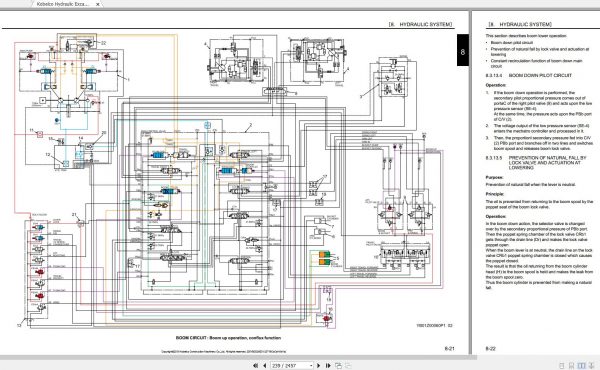This screenshot has height=370, width=600.
Task: Click the 'Principle:' subheading
Action: click(495, 194)
